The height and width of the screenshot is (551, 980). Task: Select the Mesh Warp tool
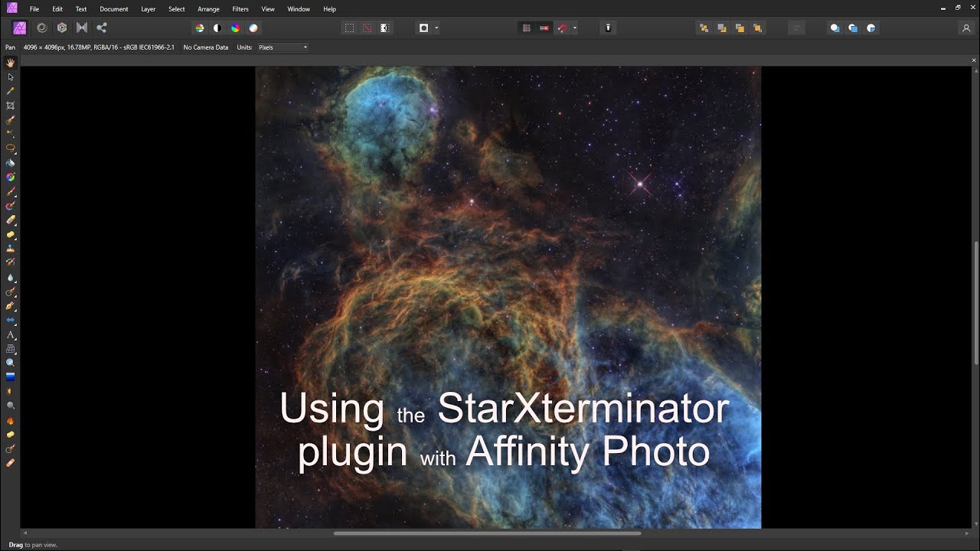click(11, 348)
